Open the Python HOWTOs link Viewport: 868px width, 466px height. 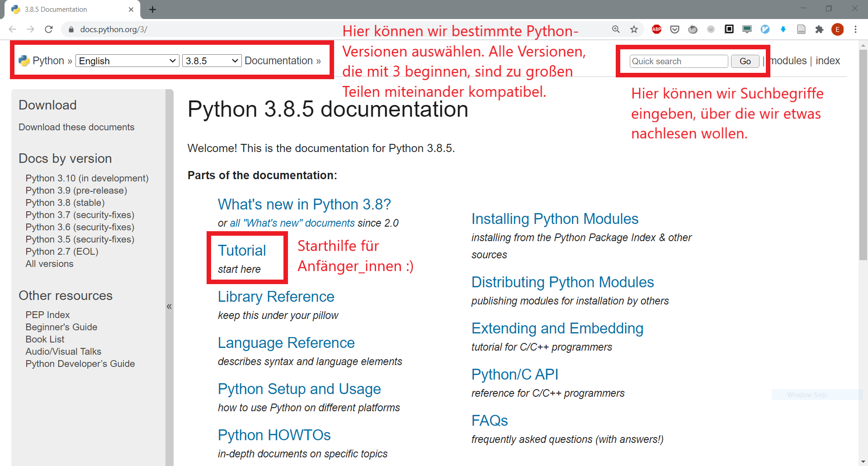(274, 435)
